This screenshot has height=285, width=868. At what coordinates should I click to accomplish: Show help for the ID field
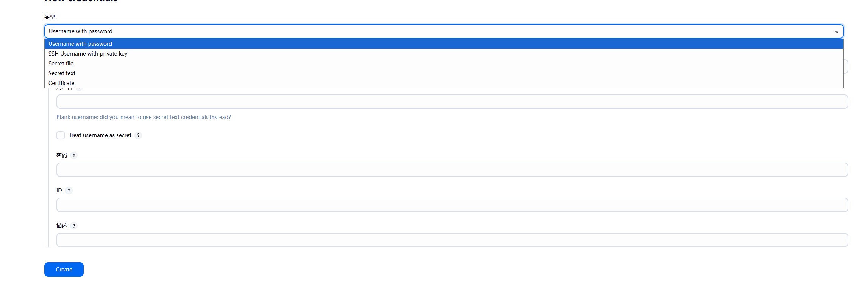click(x=69, y=191)
